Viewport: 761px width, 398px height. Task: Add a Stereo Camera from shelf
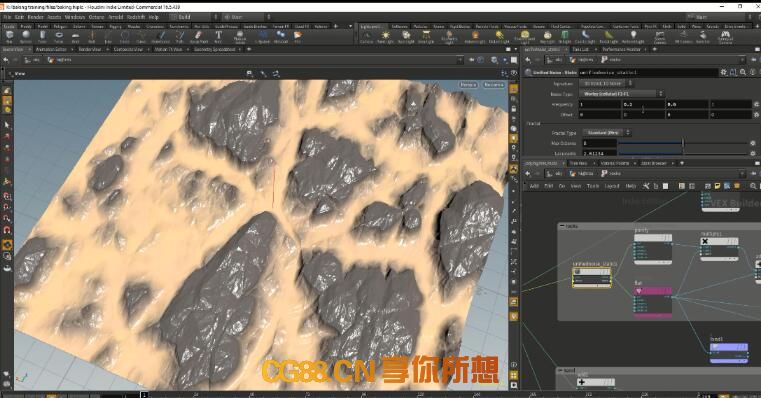pyautogui.click(x=660, y=36)
